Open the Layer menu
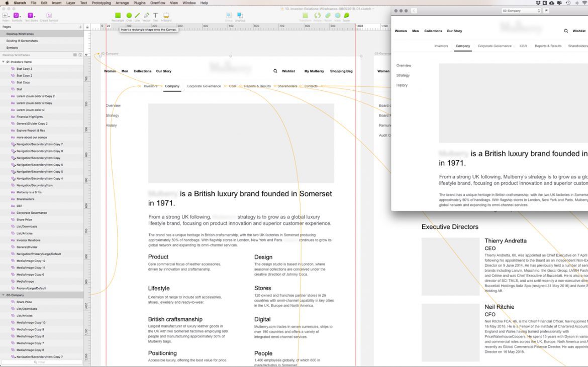Image resolution: width=588 pixels, height=367 pixels. pyautogui.click(x=71, y=3)
